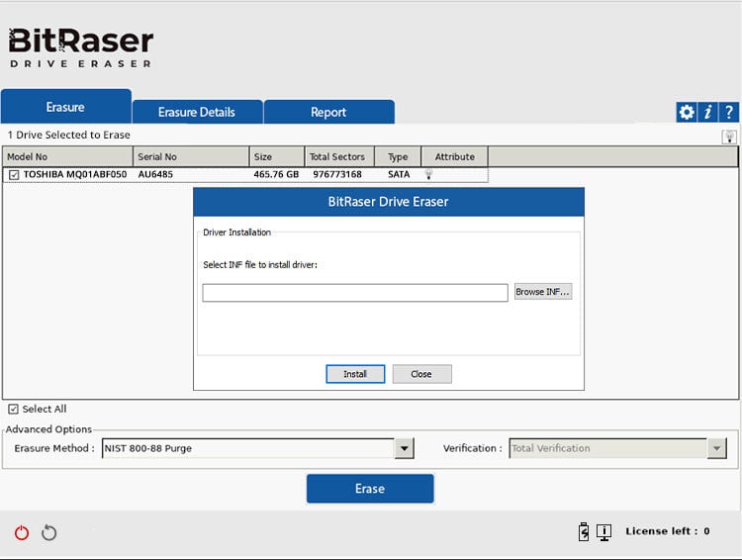The image size is (742, 560).
Task: Click the 'Select INF file to install driver:' label
Action: coord(260,265)
